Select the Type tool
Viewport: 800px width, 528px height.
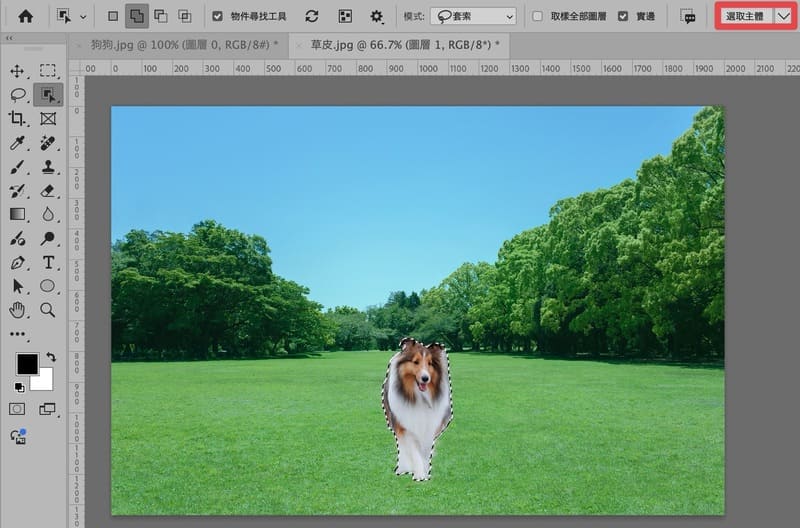point(48,262)
